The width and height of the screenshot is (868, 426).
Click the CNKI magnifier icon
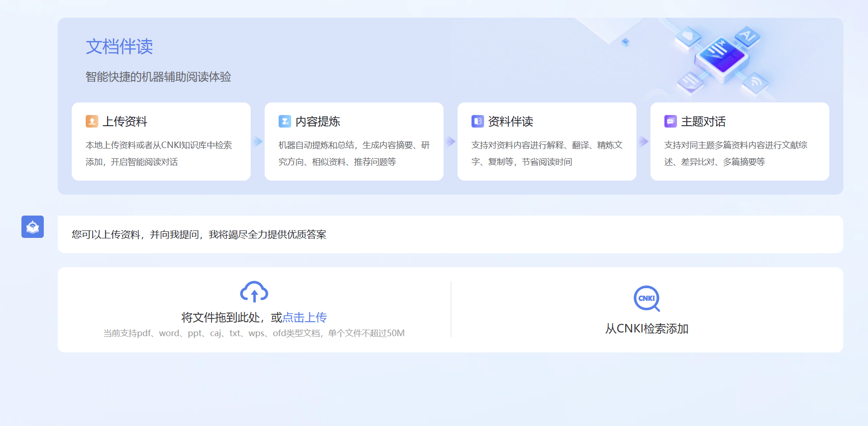(647, 298)
